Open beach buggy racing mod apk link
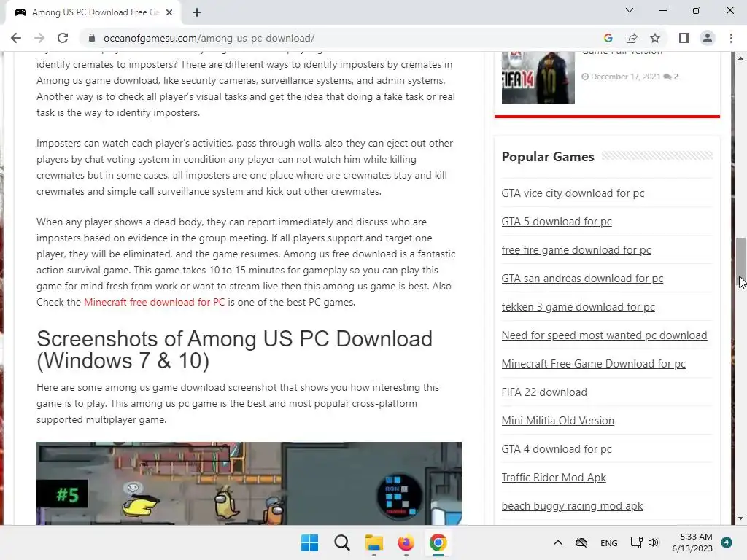This screenshot has height=560, width=747. click(572, 506)
